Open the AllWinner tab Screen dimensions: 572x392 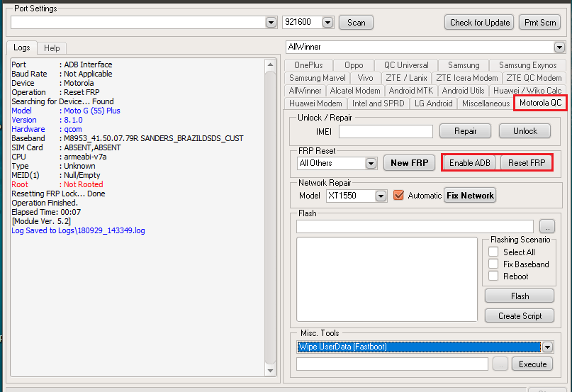tap(305, 91)
